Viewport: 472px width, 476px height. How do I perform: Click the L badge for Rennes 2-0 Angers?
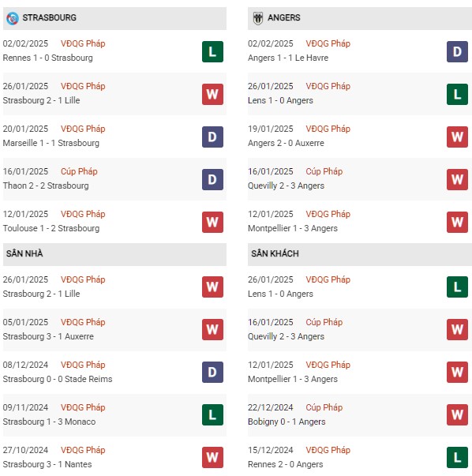457,458
